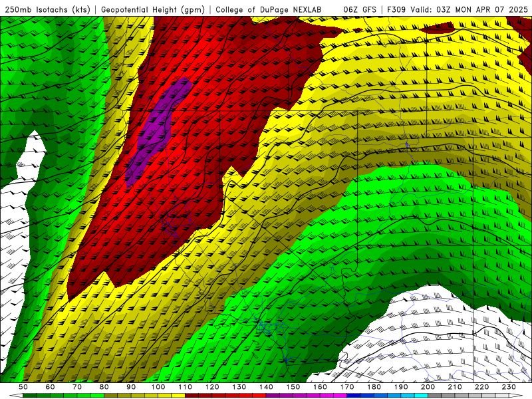Click the 70 value on the legend scale

(x=77, y=387)
